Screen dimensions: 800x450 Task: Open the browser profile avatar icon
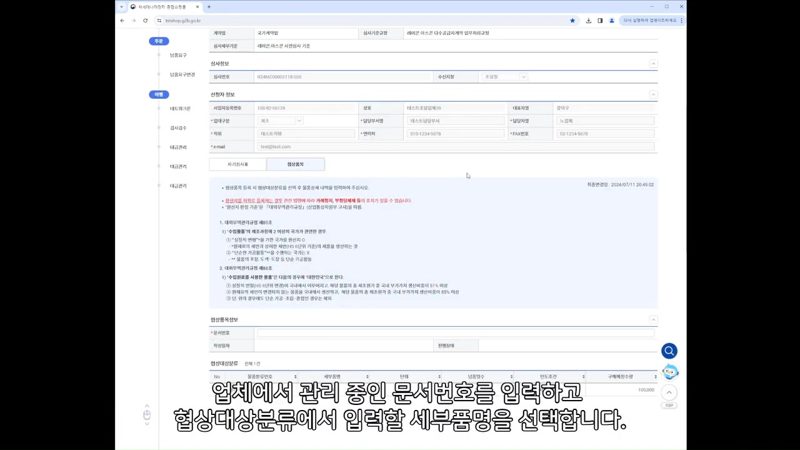[x=612, y=21]
